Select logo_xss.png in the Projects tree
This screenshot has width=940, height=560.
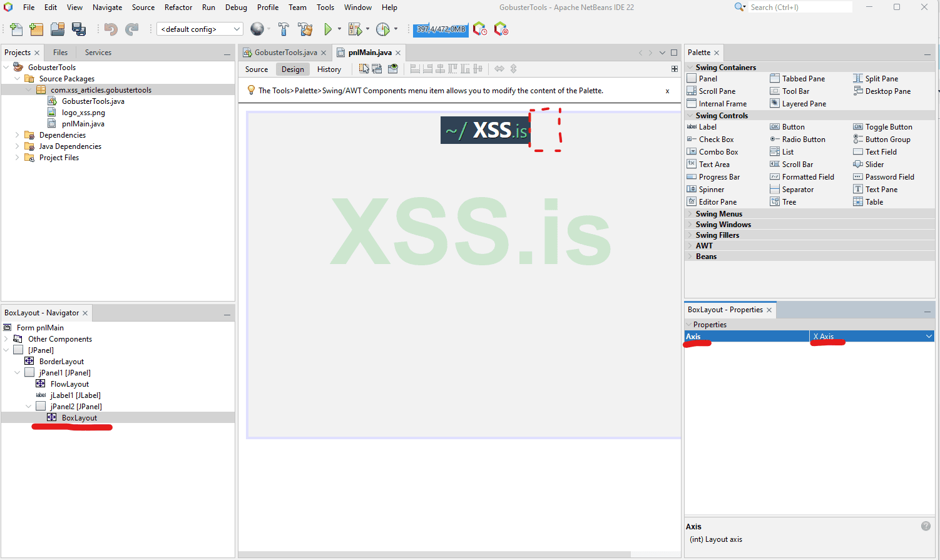[x=83, y=113]
